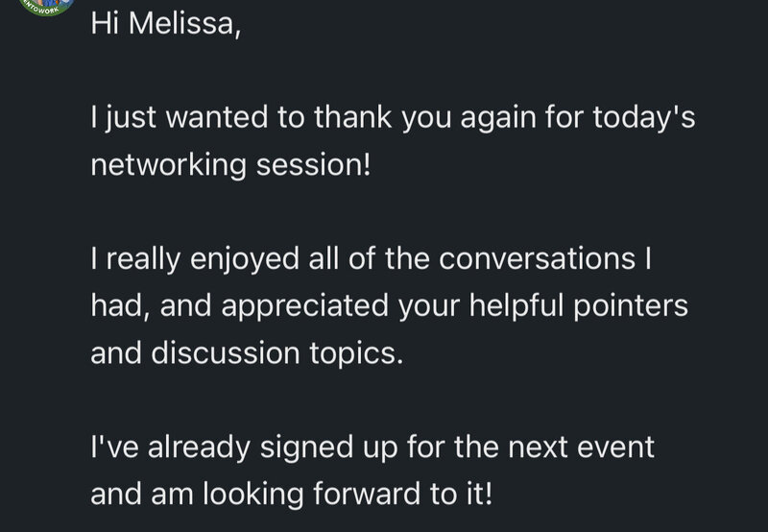The height and width of the screenshot is (532, 768).
Task: Select the line 'networking session!'
Action: [x=230, y=165]
